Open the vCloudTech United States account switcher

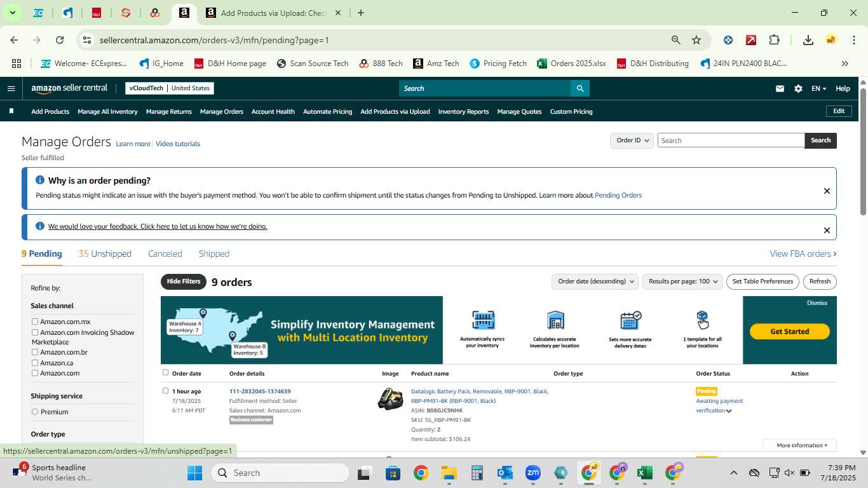[x=170, y=88]
